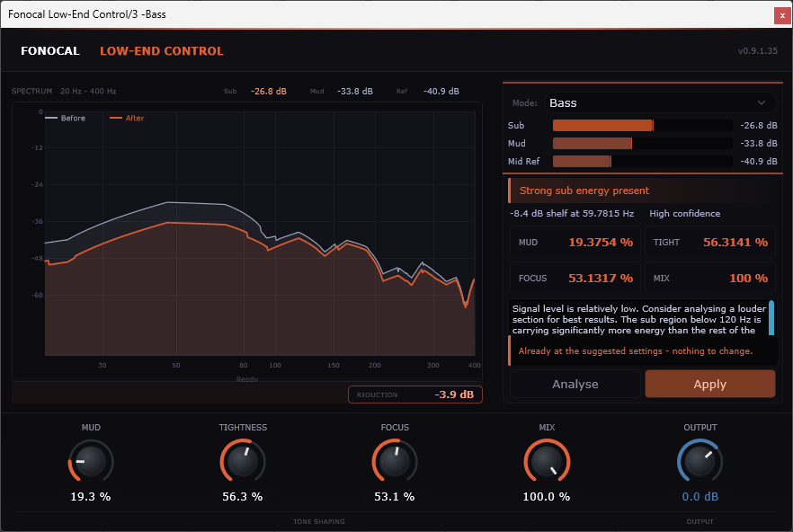
Task: Click the Mud -33.8 dB header readout
Action: [x=342, y=91]
